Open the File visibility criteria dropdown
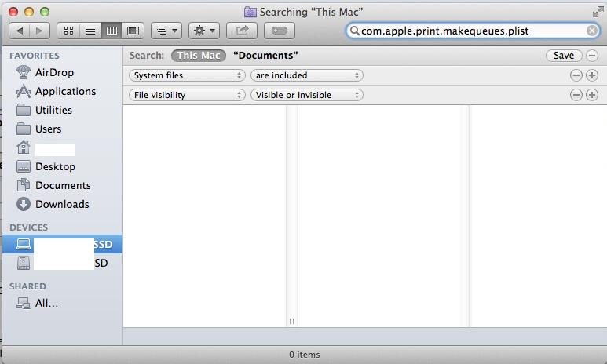 (187, 95)
